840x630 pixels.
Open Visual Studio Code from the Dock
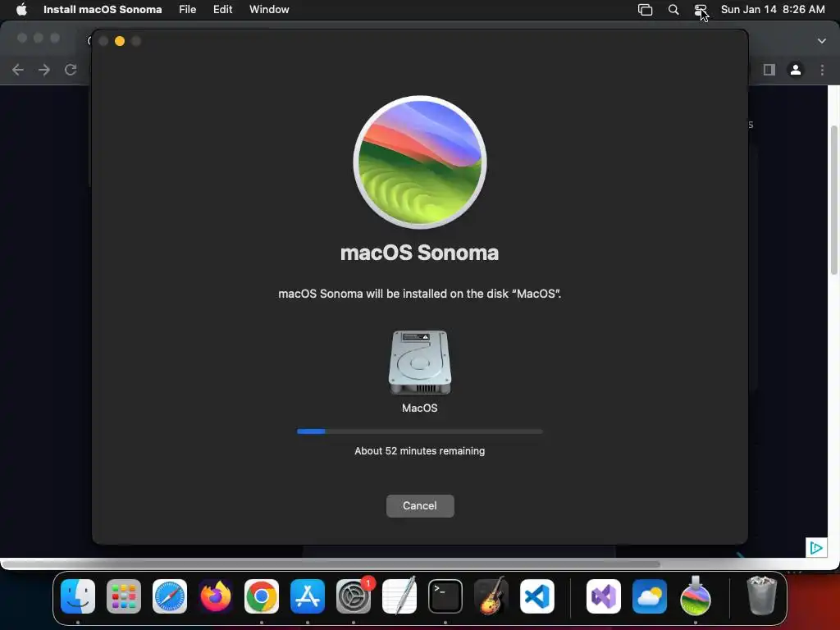pyautogui.click(x=537, y=596)
